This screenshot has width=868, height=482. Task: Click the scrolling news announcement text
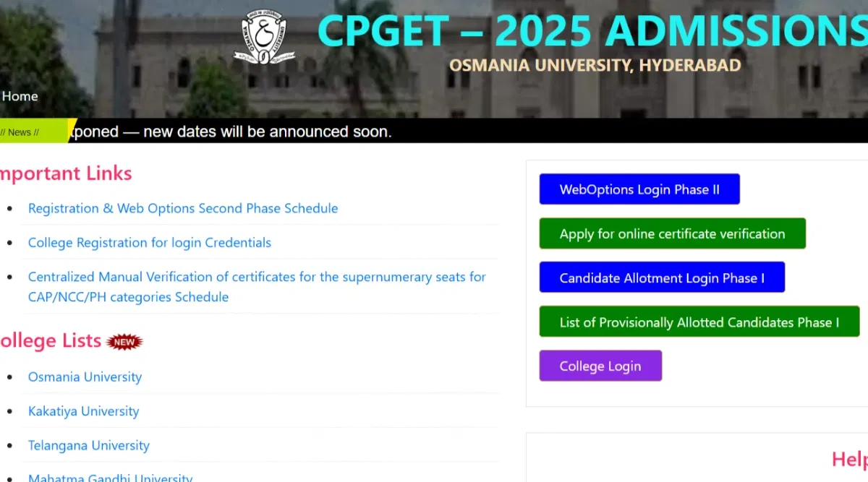[x=231, y=132]
